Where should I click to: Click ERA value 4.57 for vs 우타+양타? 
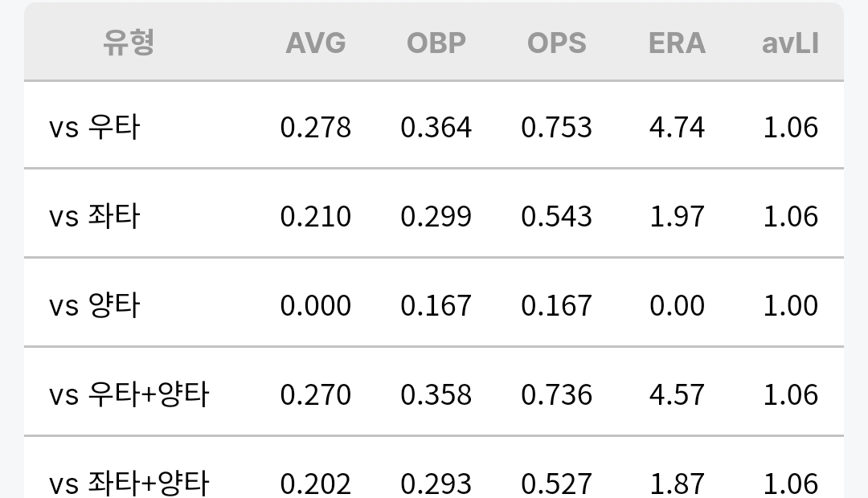pos(677,394)
